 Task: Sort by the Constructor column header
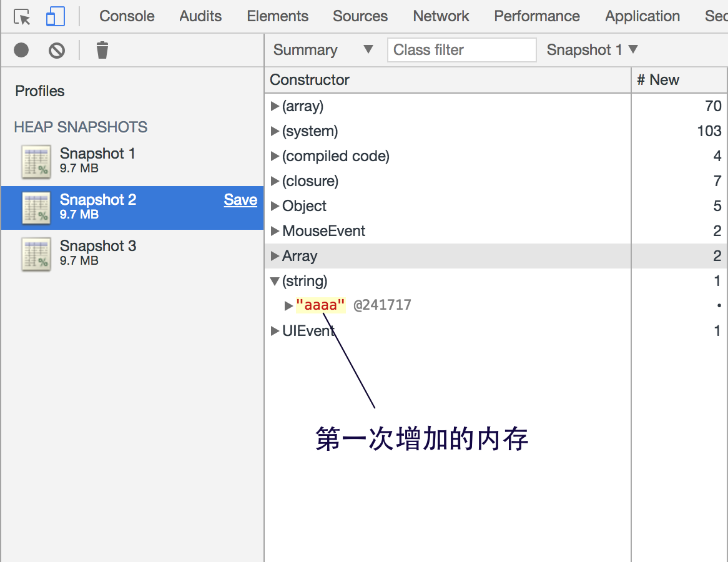point(448,80)
